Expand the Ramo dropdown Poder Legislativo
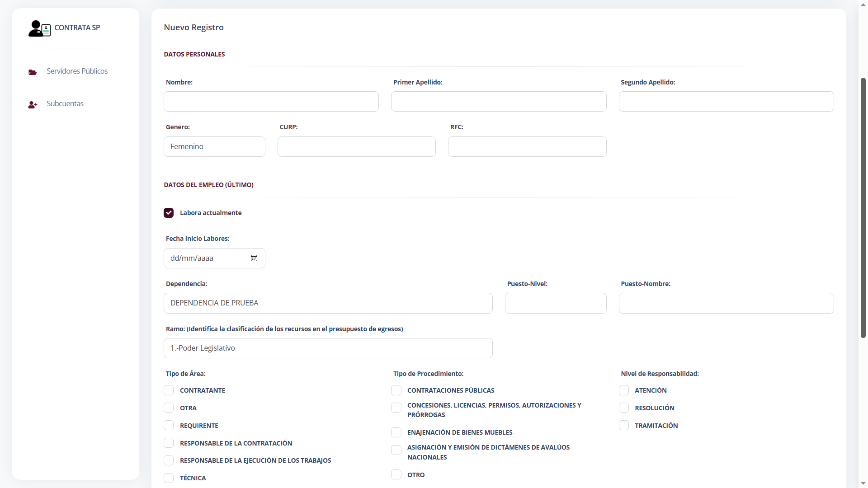 [x=328, y=348]
